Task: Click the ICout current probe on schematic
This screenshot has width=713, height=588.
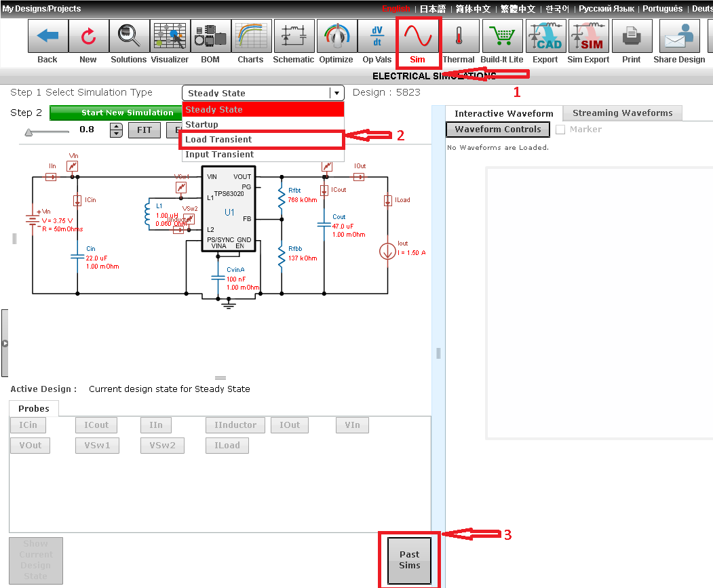Action: [x=324, y=190]
